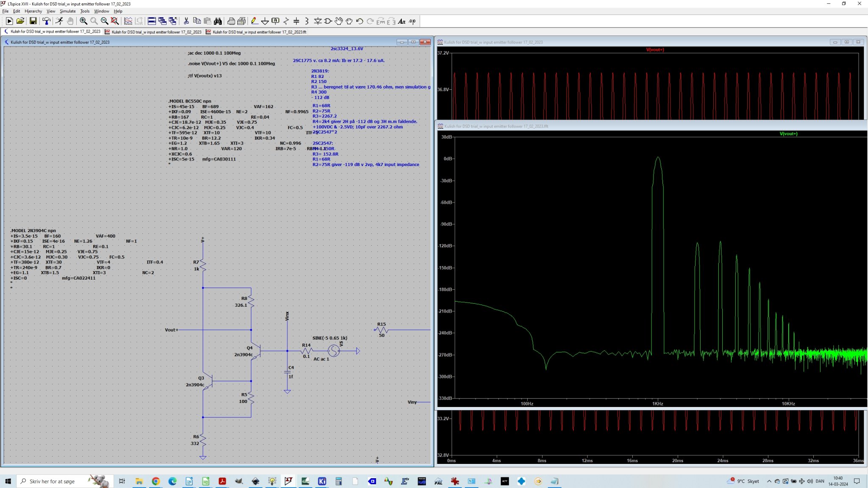Click the Vout+ net label
The height and width of the screenshot is (488, 868).
click(x=171, y=330)
